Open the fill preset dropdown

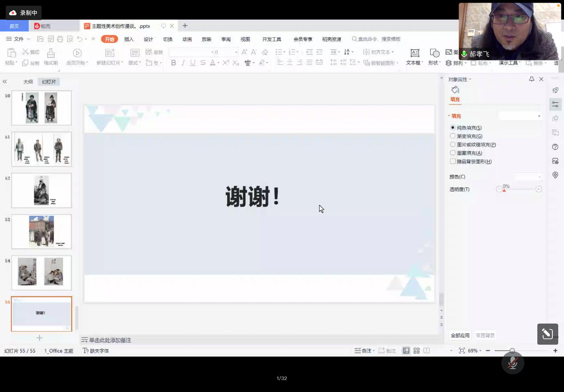tap(520, 116)
